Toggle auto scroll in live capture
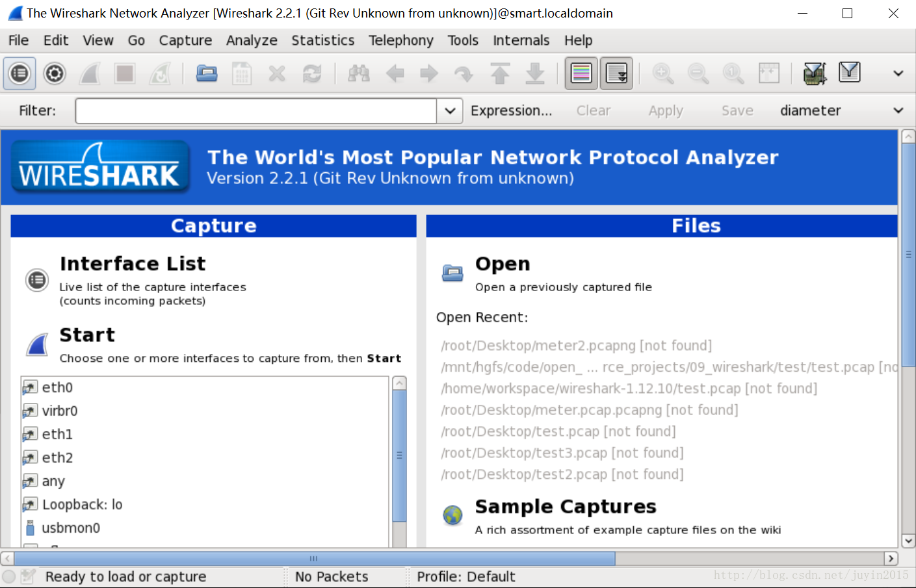The width and height of the screenshot is (916, 588). [616, 73]
